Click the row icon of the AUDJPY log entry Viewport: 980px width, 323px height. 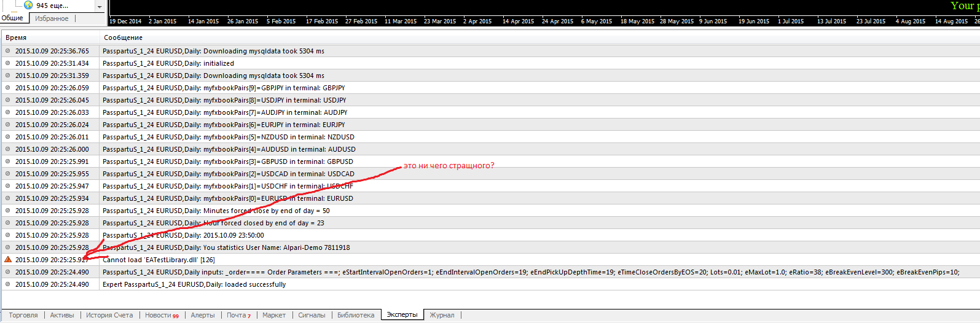(x=8, y=112)
